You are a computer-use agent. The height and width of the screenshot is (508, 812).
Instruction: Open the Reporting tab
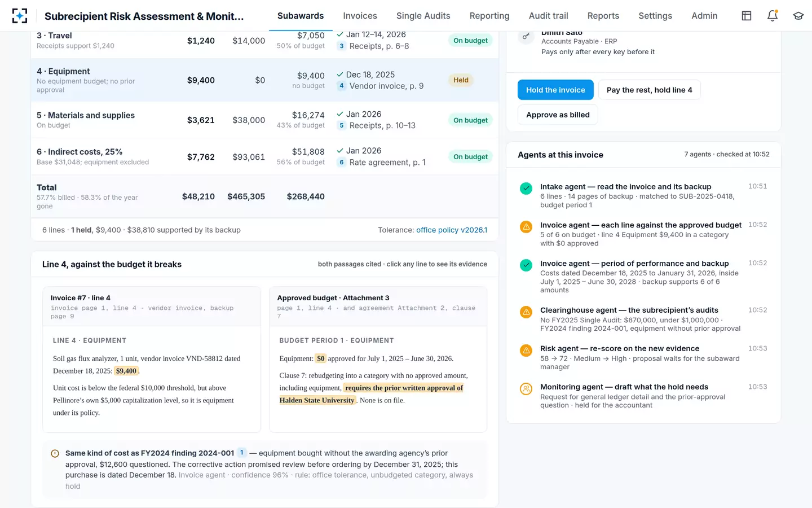click(489, 16)
